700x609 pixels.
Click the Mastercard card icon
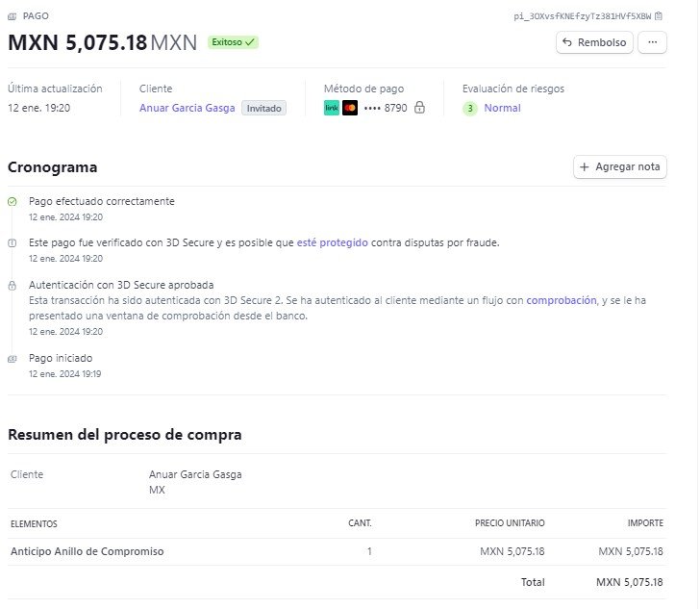[x=350, y=108]
